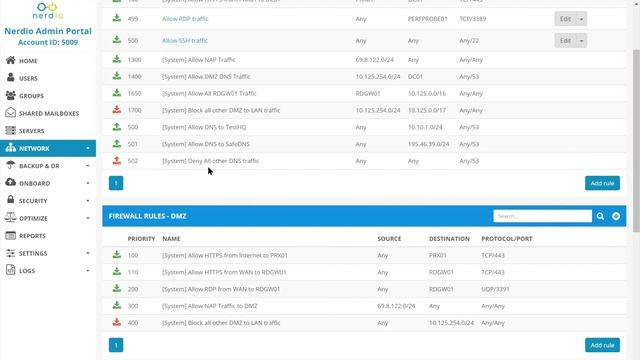Click the search field in DMZ firewall rules
Viewport: 640px width, 360px height.
point(542,216)
